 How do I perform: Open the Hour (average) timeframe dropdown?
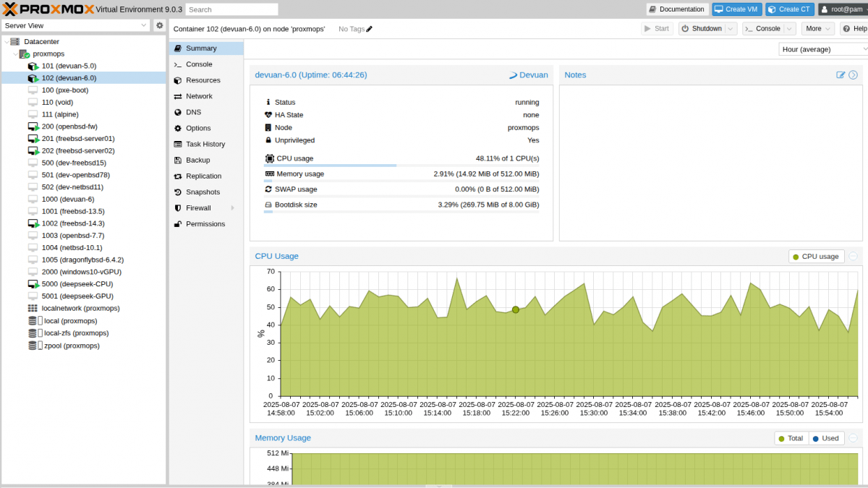(x=824, y=49)
